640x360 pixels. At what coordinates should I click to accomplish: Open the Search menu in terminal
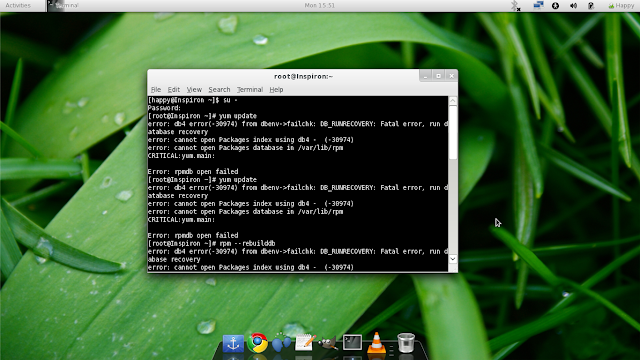[x=219, y=89]
